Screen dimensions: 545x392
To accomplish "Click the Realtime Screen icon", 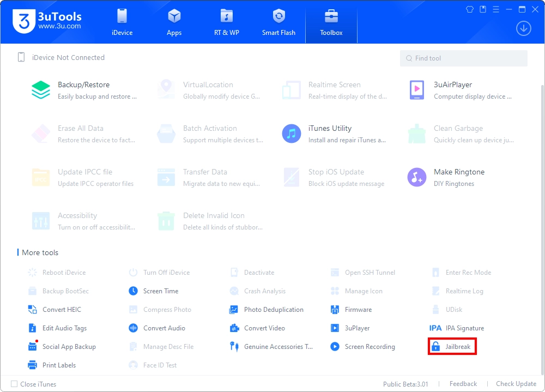I will point(291,90).
